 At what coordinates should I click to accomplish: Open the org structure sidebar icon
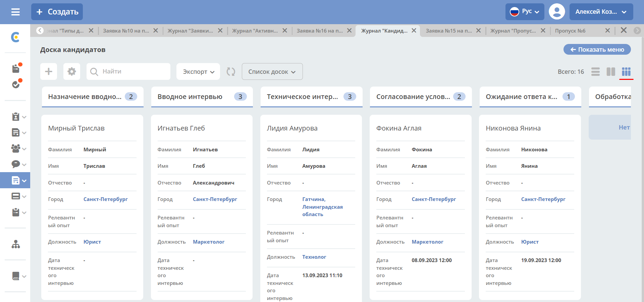[15, 244]
